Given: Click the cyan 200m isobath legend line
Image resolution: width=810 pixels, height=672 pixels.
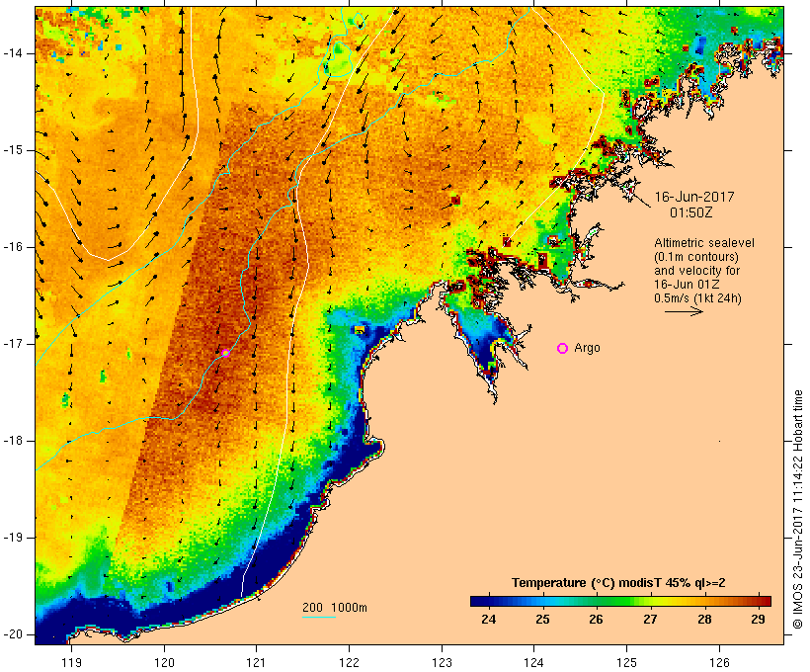Looking at the screenshot, I should pyautogui.click(x=319, y=617).
